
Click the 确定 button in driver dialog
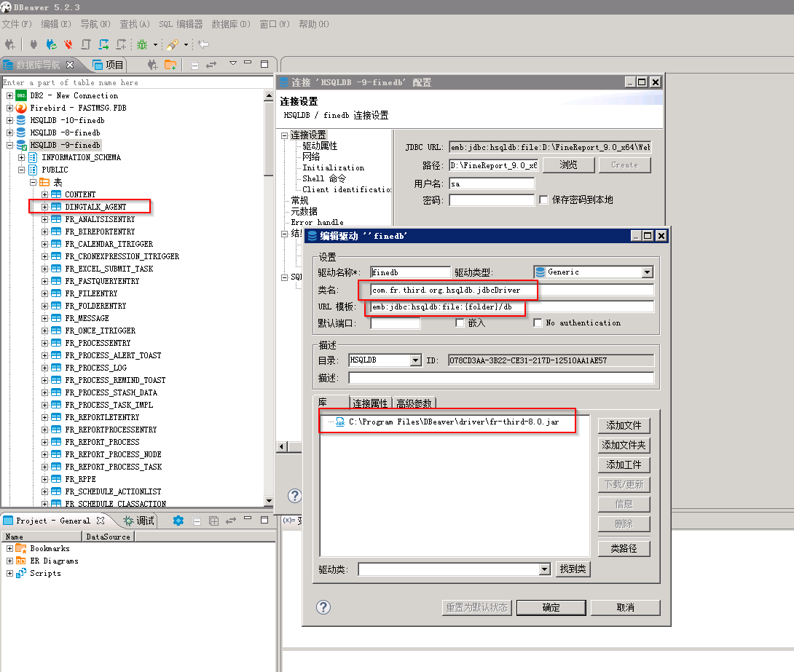551,608
